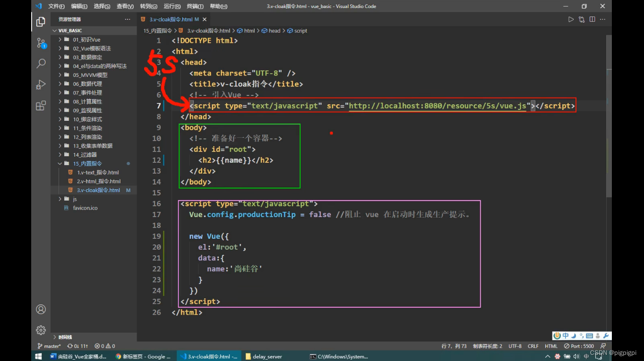
Task: Collapse the 15_内置指令 folder
Action: click(x=94, y=163)
